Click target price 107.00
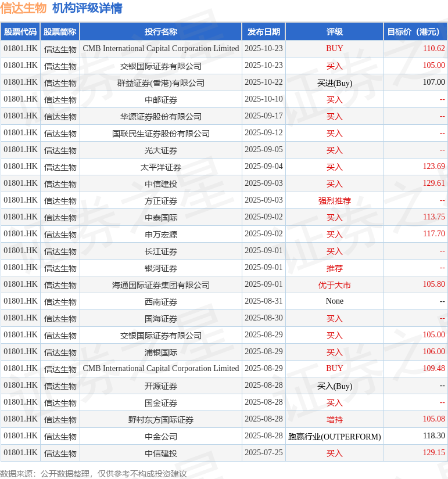 (x=433, y=82)
